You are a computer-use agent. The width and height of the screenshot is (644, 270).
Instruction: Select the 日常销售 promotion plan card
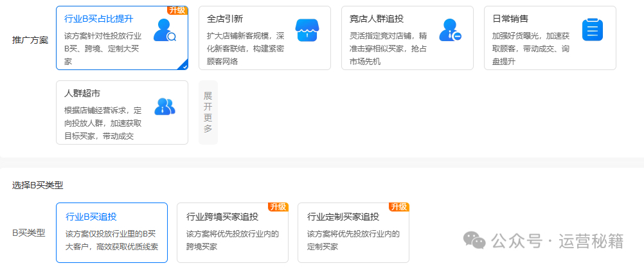pyautogui.click(x=550, y=38)
